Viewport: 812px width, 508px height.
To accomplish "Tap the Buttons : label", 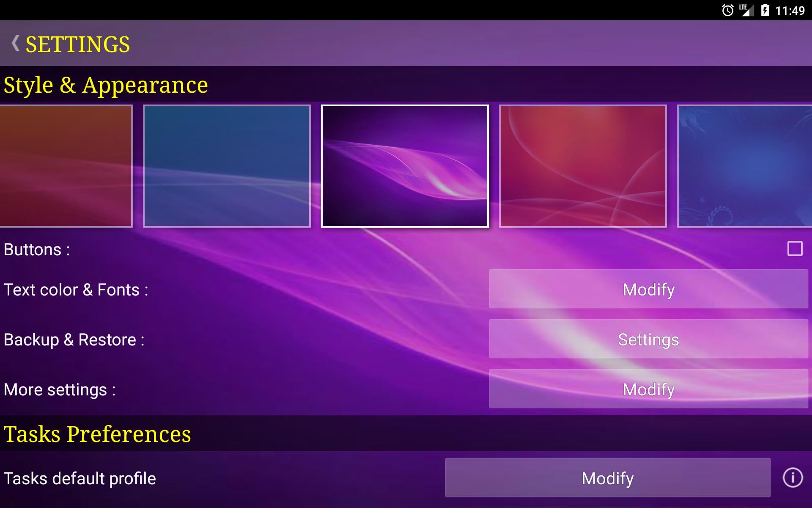I will (x=37, y=249).
